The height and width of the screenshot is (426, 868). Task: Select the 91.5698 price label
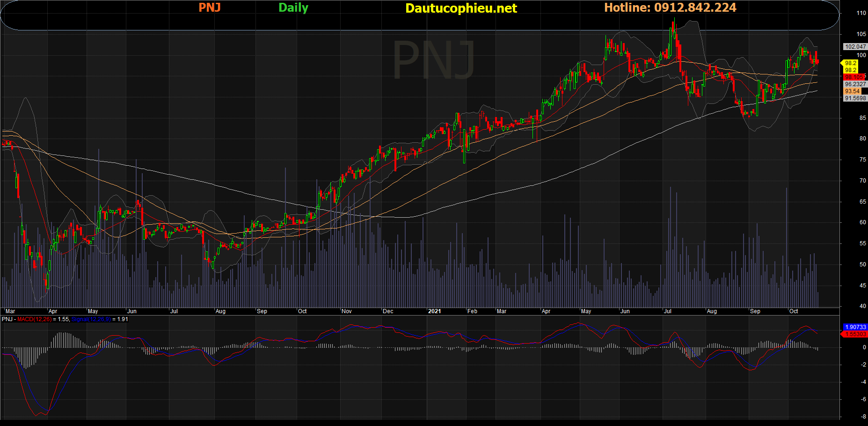pos(855,98)
